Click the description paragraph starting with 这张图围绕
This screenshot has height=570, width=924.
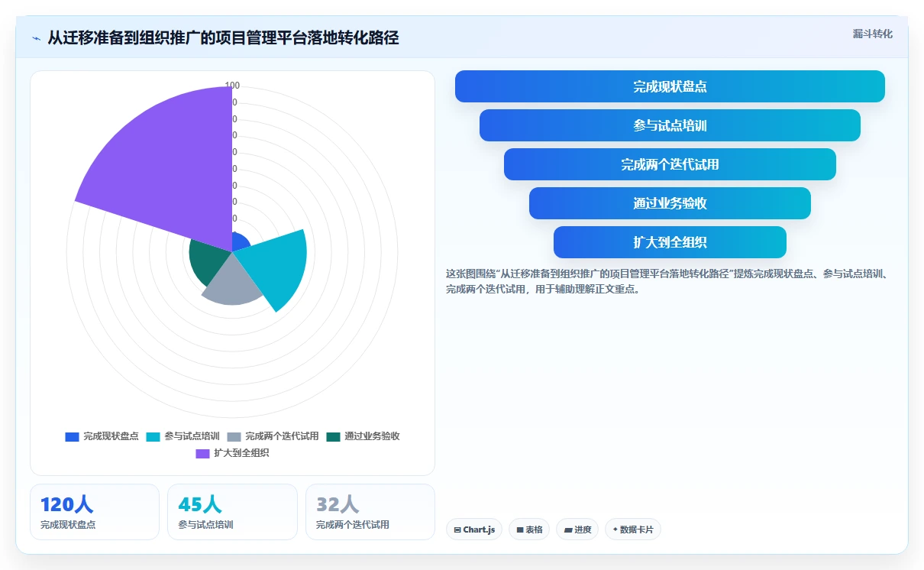[x=667, y=281]
